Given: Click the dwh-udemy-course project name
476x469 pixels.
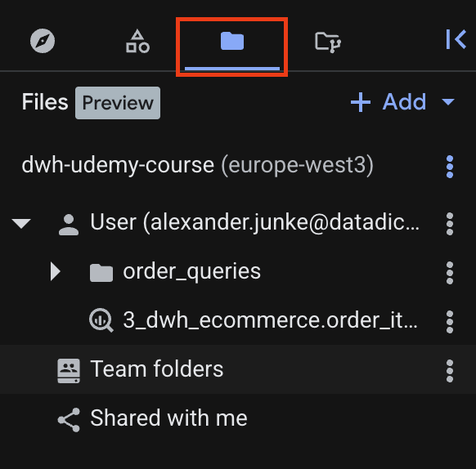Looking at the screenshot, I should [118, 165].
